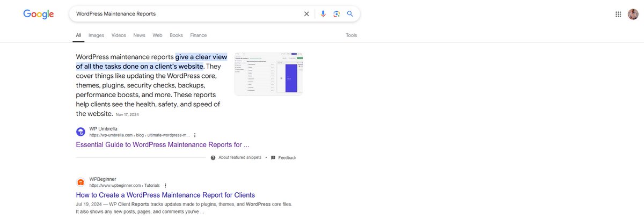
Task: Click the Feedback flag icon
Action: tap(273, 158)
